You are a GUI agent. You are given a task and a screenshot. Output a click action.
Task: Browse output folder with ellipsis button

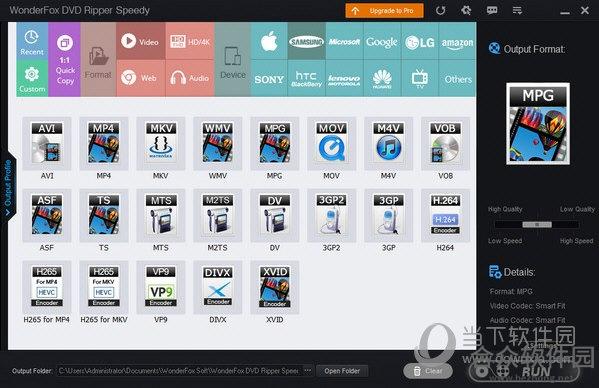(308, 370)
